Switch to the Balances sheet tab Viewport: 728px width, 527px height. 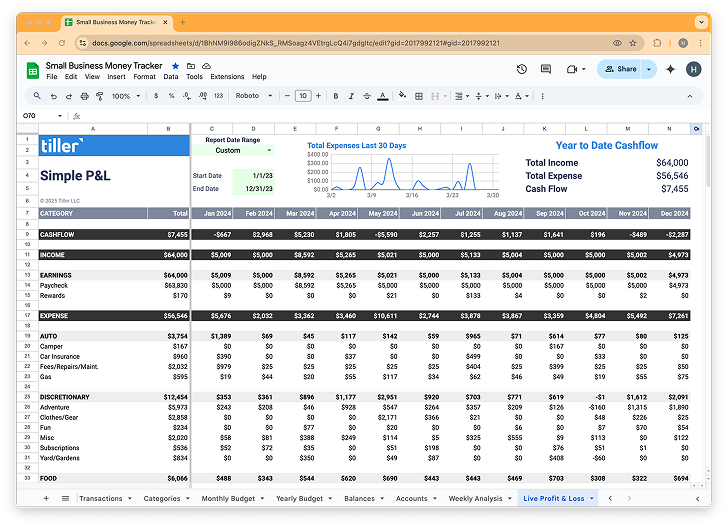point(359,498)
